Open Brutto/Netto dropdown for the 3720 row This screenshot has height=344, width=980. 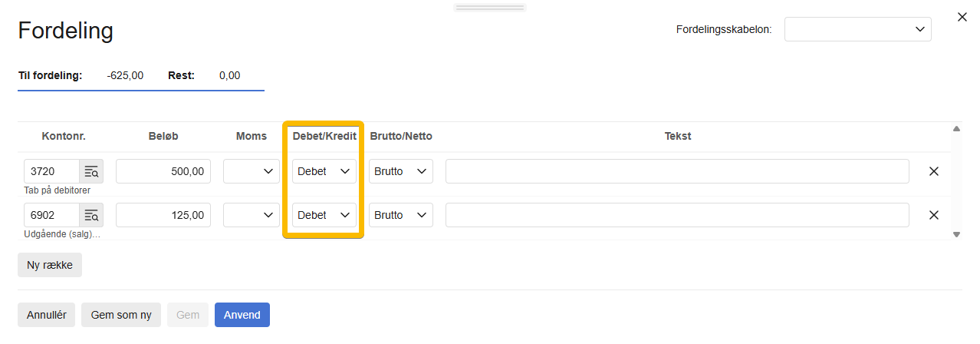point(400,171)
